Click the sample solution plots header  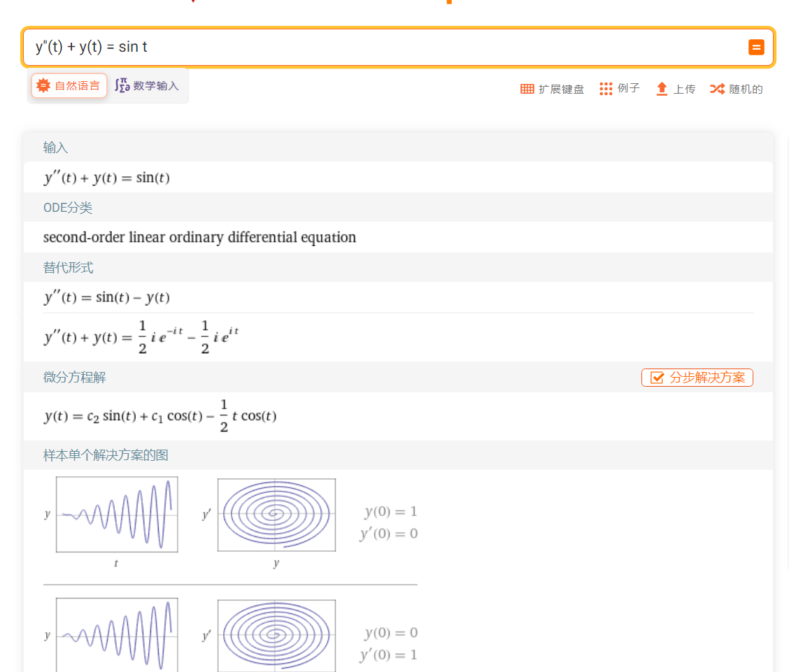click(x=106, y=455)
